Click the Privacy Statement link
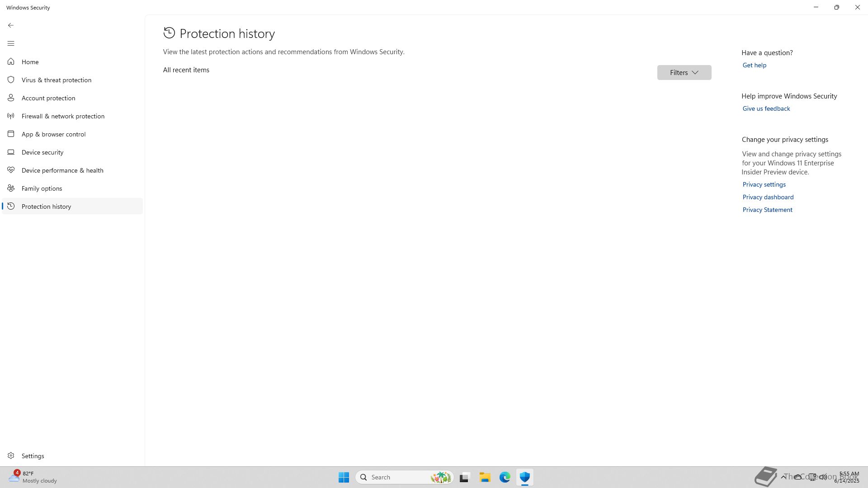The image size is (868, 488). pos(767,210)
